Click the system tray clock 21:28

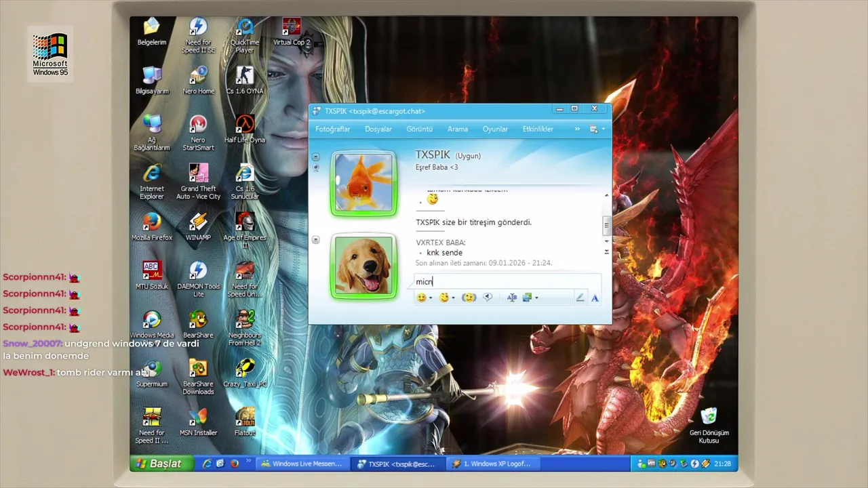click(x=723, y=464)
